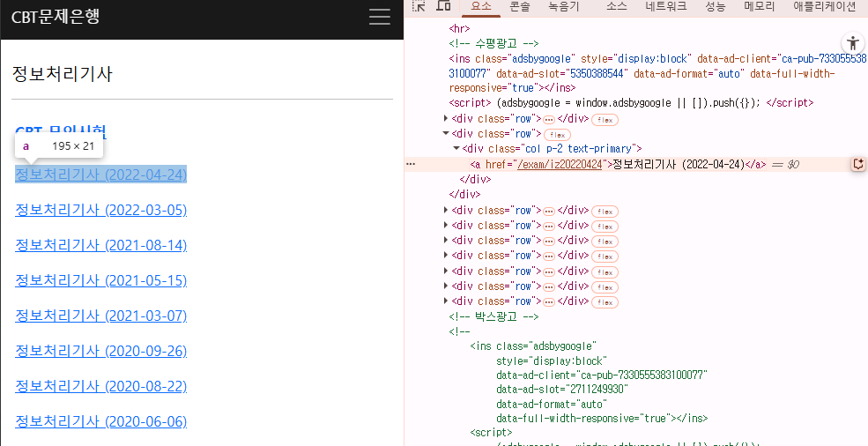Screen dimensions: 868x446
Task: Switch to the 콘솔 tab
Action: (x=519, y=7)
